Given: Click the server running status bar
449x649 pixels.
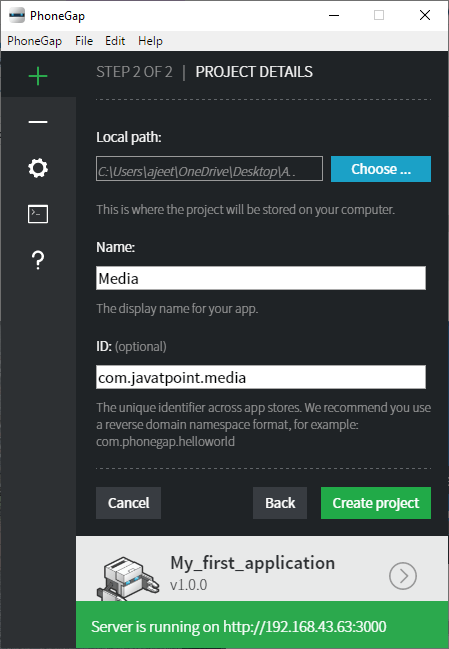Looking at the screenshot, I should [x=262, y=625].
